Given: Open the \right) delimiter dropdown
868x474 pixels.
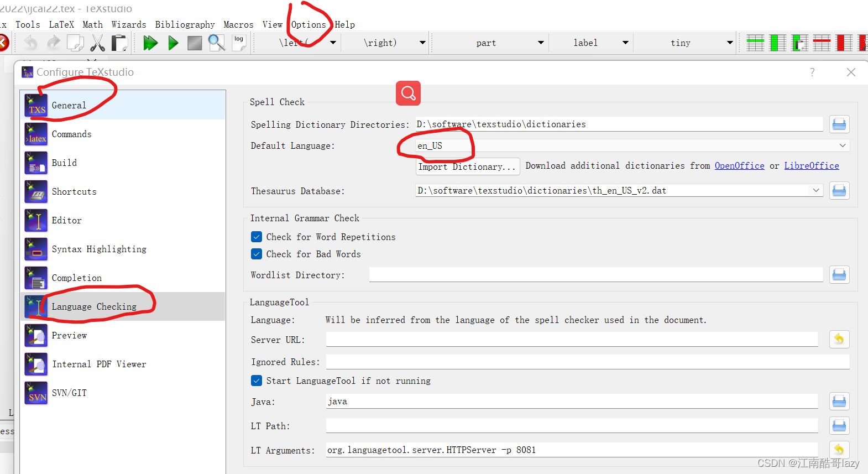Looking at the screenshot, I should tap(422, 43).
